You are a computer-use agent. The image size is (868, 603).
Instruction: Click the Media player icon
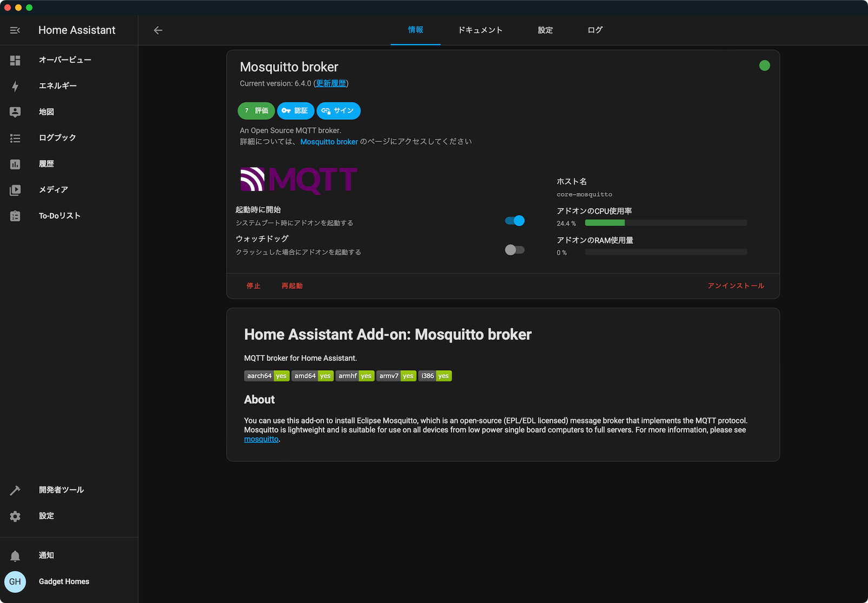(15, 190)
